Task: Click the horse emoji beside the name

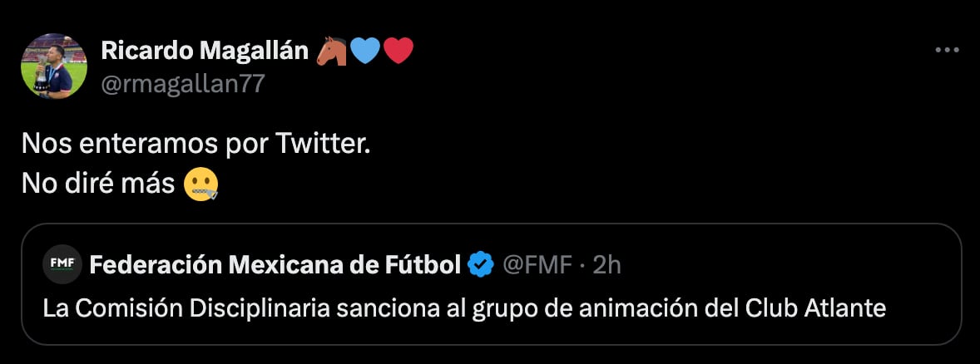Action: [x=331, y=52]
